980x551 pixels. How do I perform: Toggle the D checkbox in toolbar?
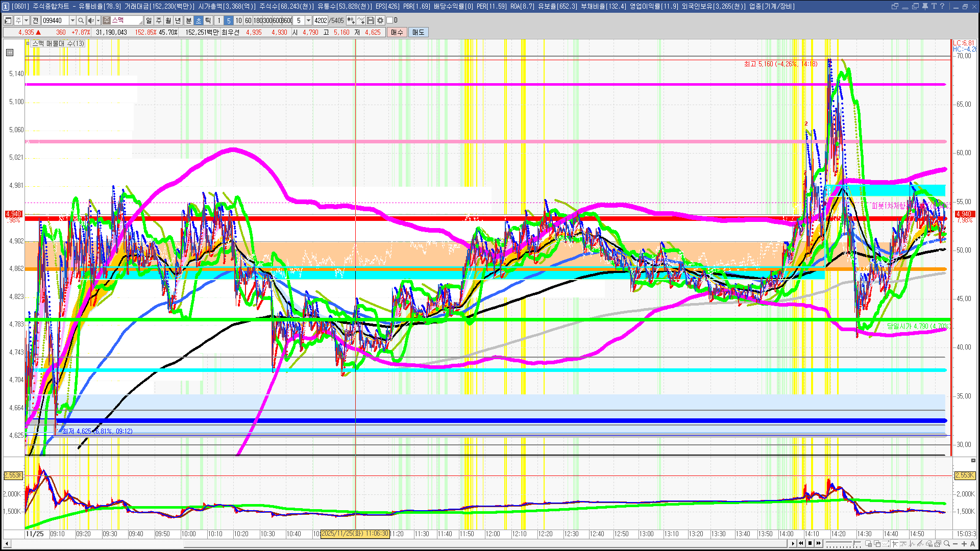coord(390,20)
